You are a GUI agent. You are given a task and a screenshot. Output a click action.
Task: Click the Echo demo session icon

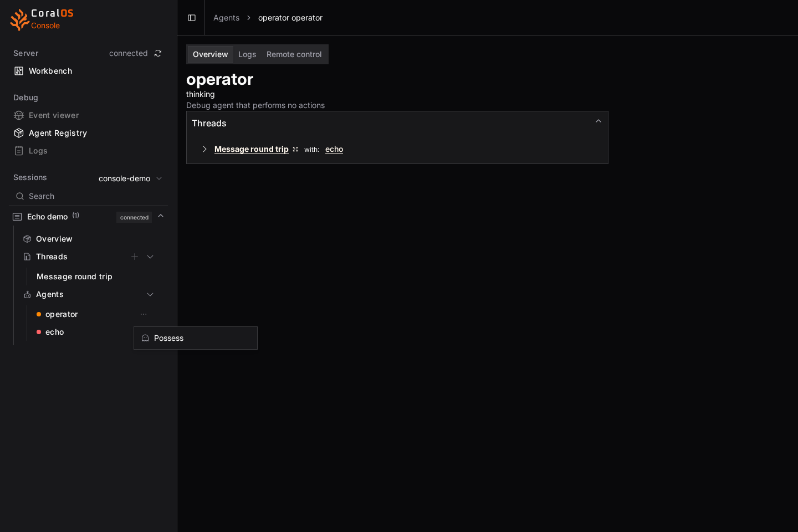[17, 217]
